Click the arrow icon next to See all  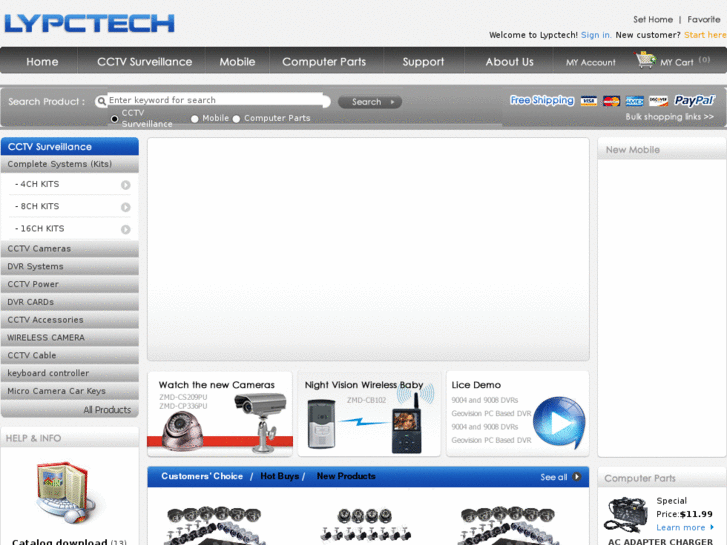(576, 477)
